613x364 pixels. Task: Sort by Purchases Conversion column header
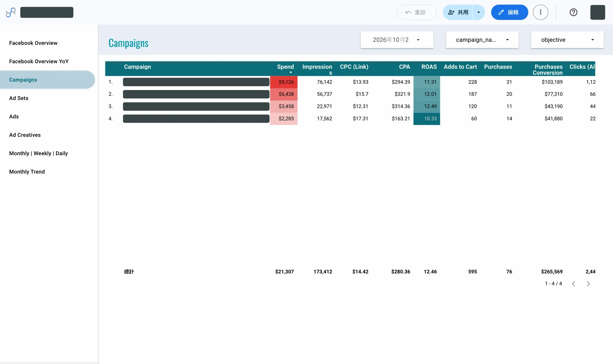pos(548,69)
